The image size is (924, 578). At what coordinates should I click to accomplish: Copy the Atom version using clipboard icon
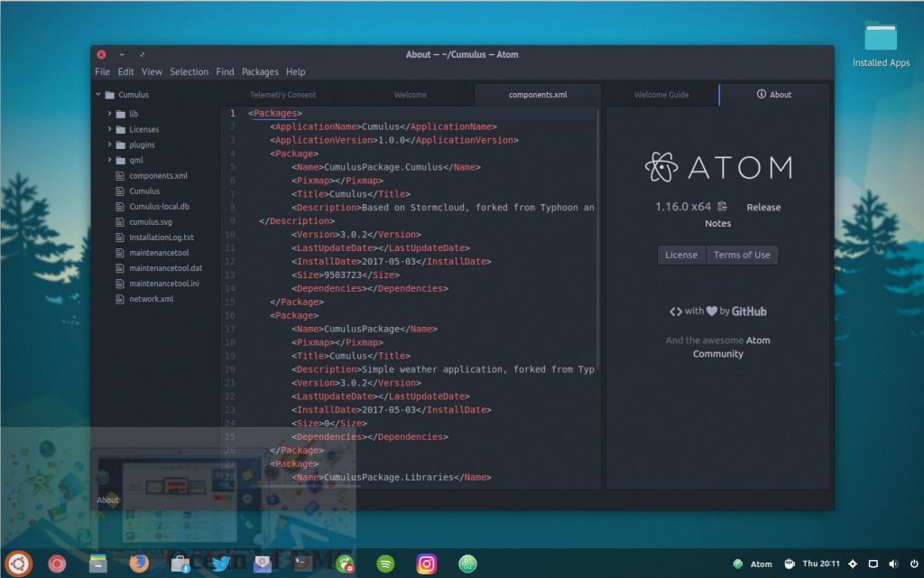pos(722,205)
